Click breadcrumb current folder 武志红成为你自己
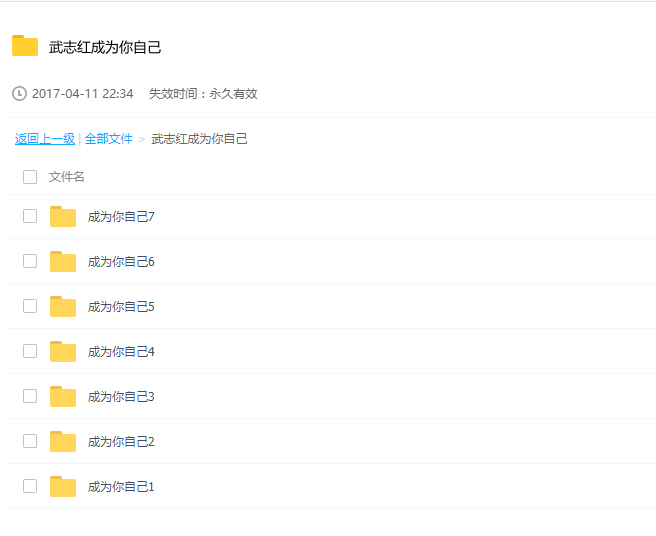656x536 pixels. 199,139
